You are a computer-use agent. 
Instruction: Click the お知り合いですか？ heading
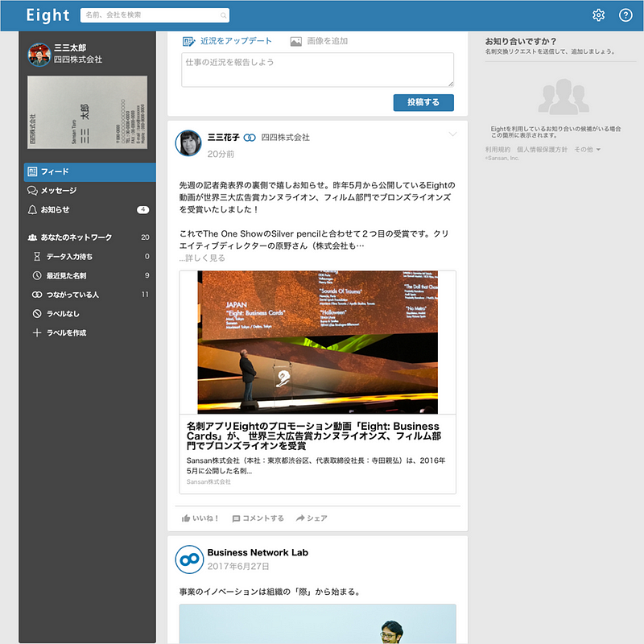(521, 42)
